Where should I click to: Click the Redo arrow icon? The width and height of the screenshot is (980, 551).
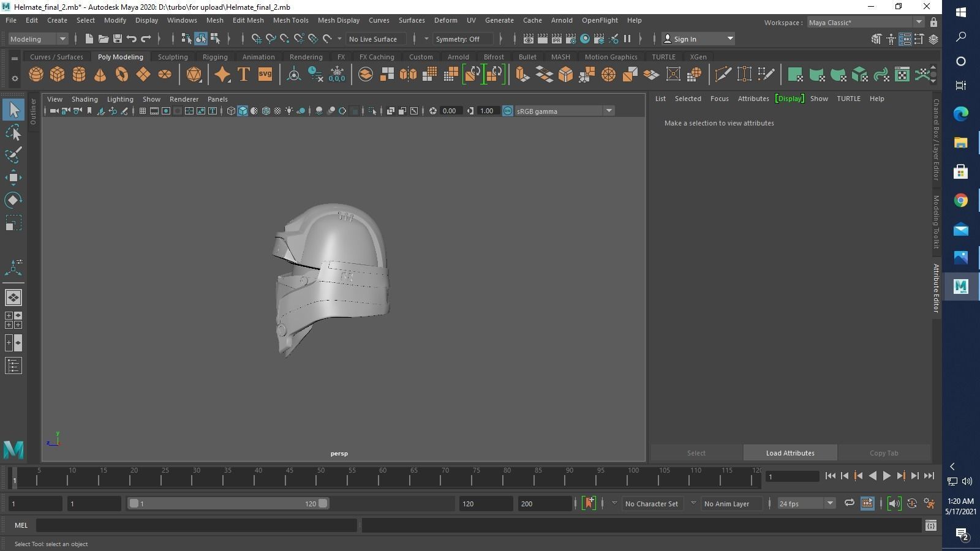coord(146,39)
